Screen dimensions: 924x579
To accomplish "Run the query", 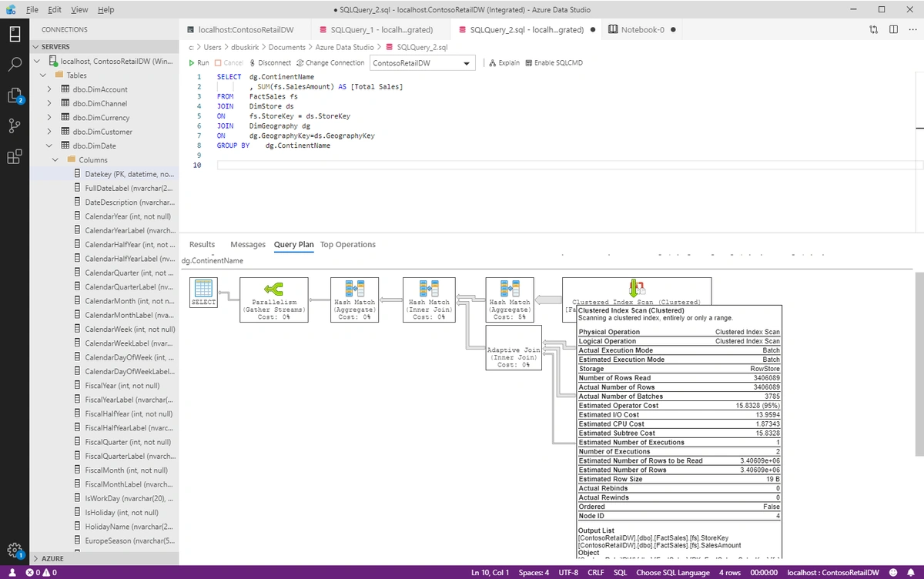I will click(199, 62).
